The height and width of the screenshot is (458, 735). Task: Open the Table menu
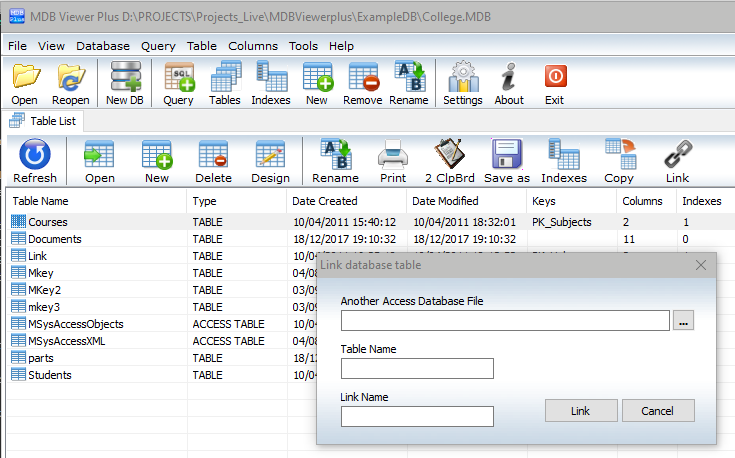(202, 46)
